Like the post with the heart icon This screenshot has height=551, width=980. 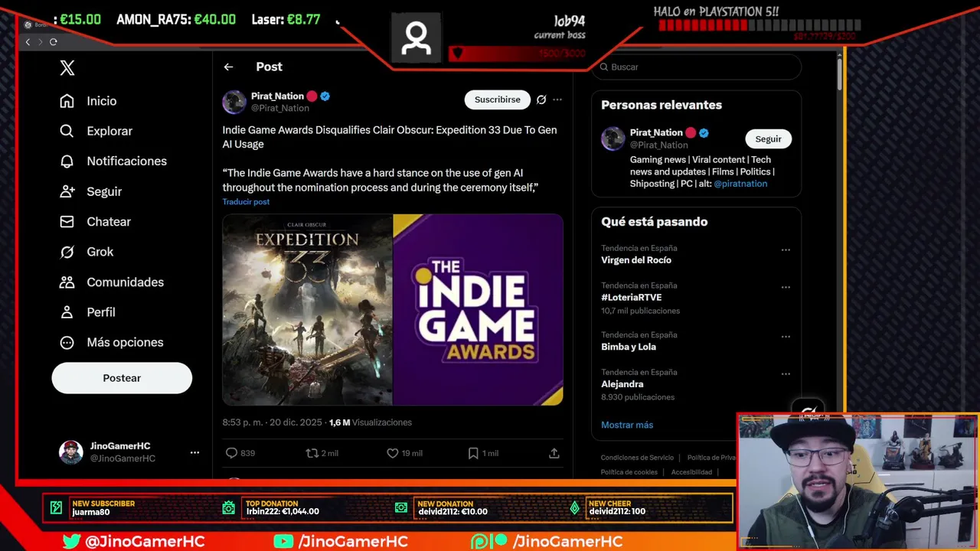click(x=393, y=453)
